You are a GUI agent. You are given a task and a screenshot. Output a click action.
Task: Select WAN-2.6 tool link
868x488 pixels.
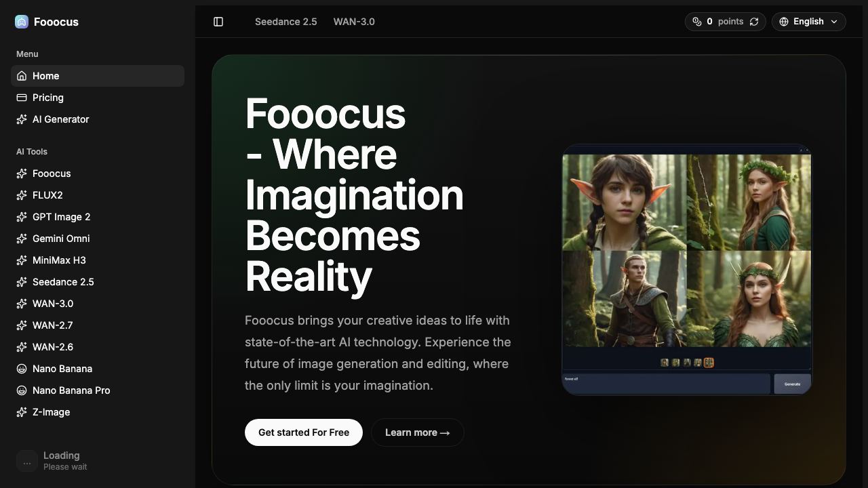coord(98,347)
